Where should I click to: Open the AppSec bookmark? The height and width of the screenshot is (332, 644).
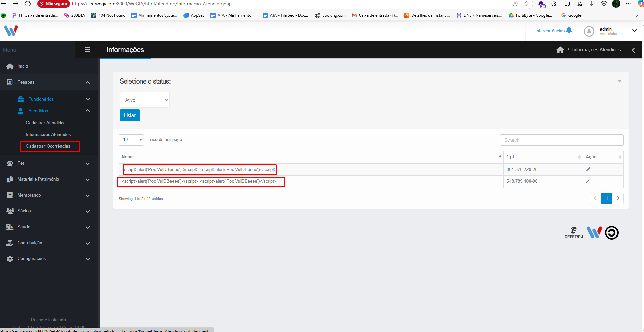pos(194,15)
